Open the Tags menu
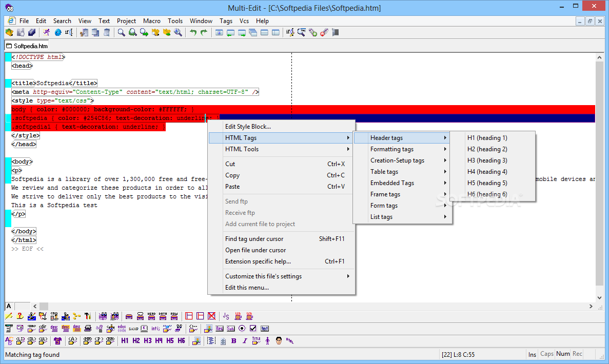Image resolution: width=609 pixels, height=364 pixels. click(x=226, y=21)
